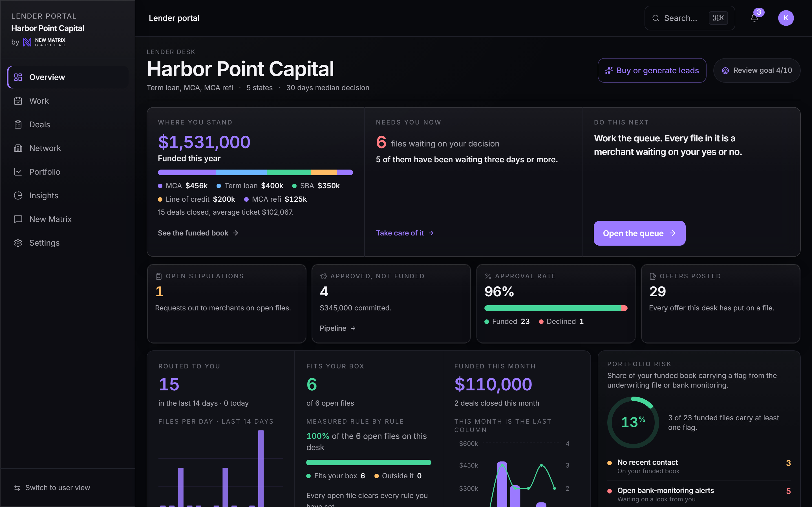The width and height of the screenshot is (812, 507).
Task: Click the user avatar K icon
Action: point(786,18)
